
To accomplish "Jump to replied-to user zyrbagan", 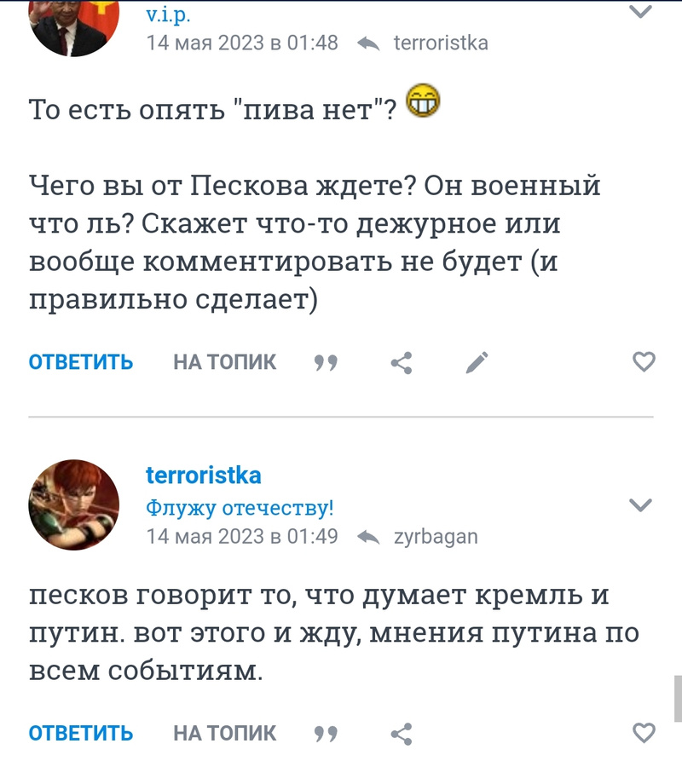I will [x=435, y=537].
